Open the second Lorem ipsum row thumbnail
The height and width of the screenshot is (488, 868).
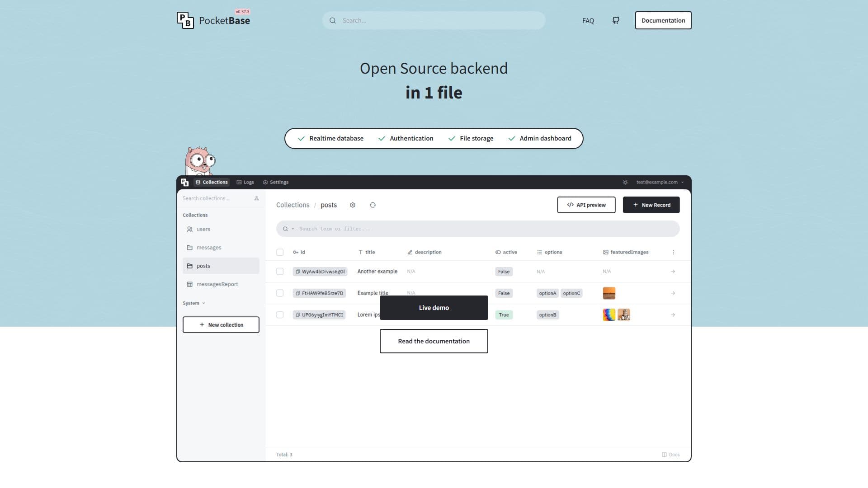[624, 315]
